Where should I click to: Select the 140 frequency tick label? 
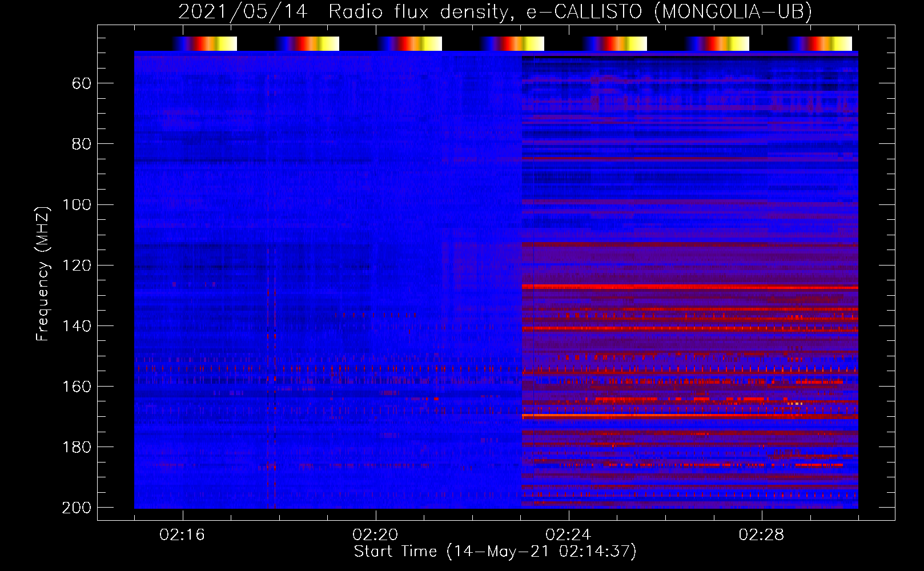click(77, 325)
